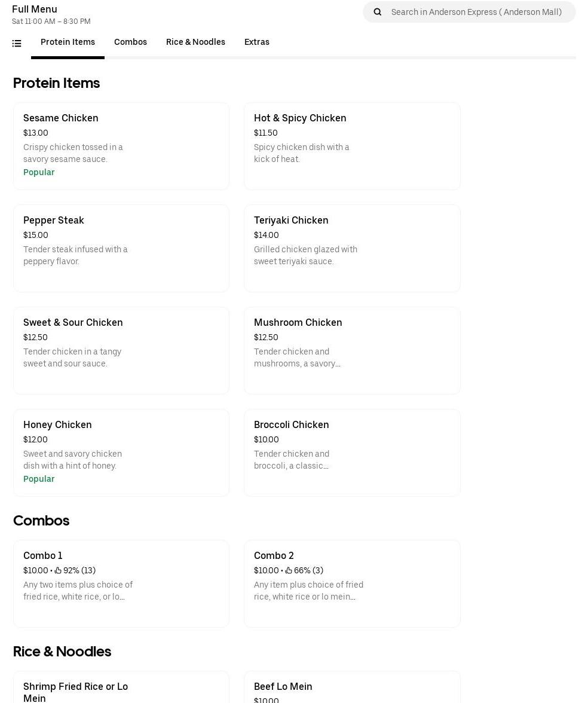Screen dimensions: 588x703
Task: Select Sweet & Sour Chicken
Action: [x=121, y=350]
